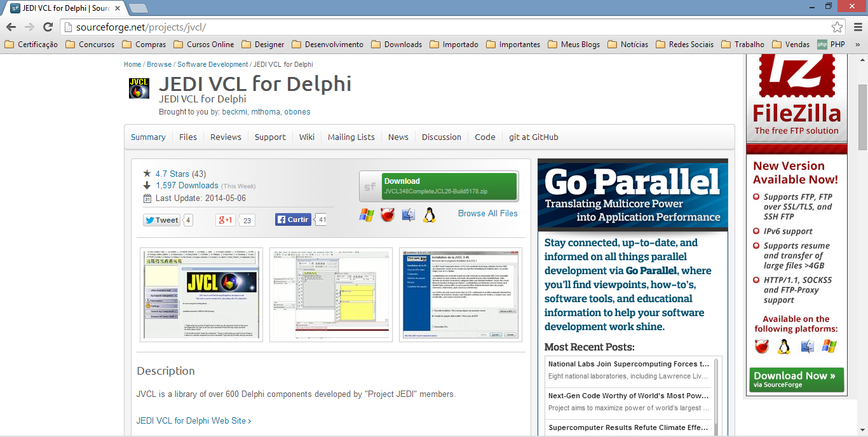The image size is (868, 437).
Task: Open the Files tab
Action: (188, 137)
